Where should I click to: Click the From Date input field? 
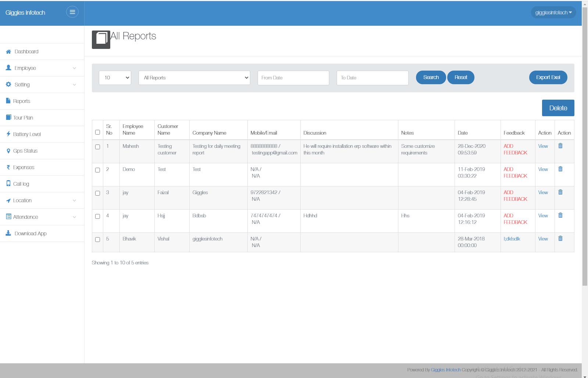[293, 78]
